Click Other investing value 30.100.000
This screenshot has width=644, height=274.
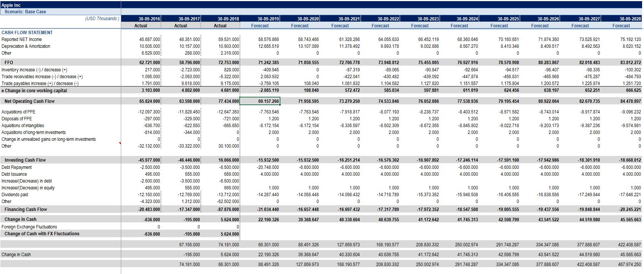click(229, 146)
